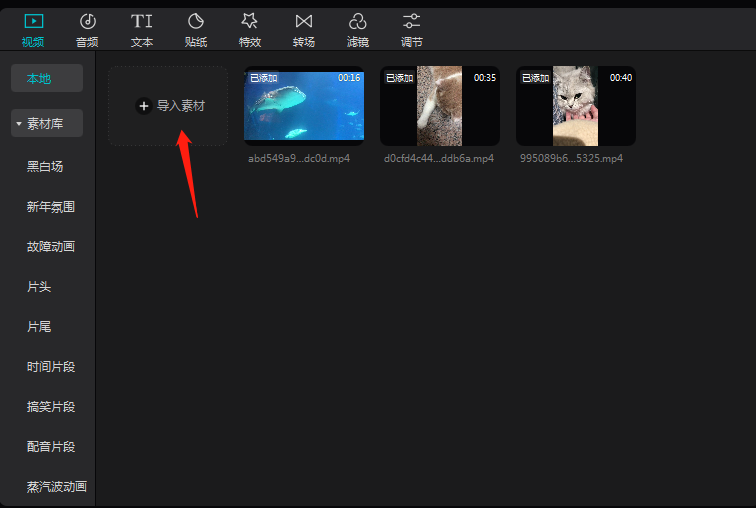Select the shark video abd549a9...dc0d.mp4 thumbnail
The width and height of the screenshot is (756, 508).
point(304,106)
